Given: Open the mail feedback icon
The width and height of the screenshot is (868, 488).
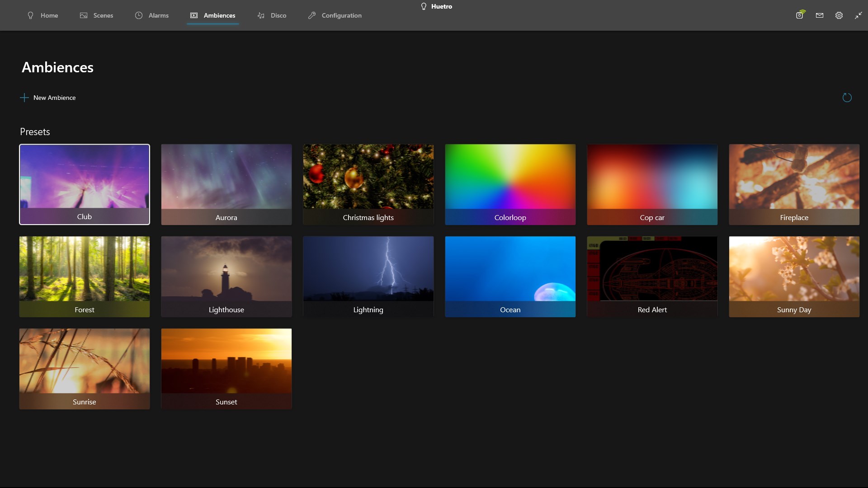Looking at the screenshot, I should point(819,15).
